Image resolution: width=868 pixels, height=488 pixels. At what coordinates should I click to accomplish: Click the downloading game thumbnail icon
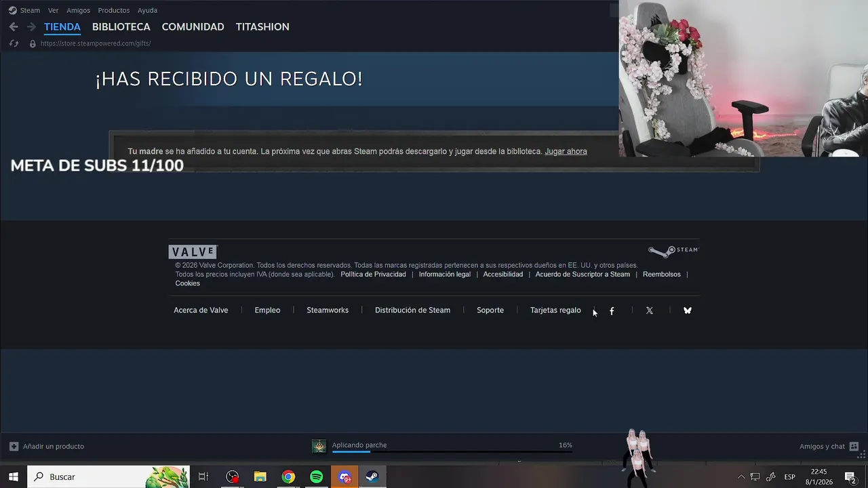(x=319, y=446)
